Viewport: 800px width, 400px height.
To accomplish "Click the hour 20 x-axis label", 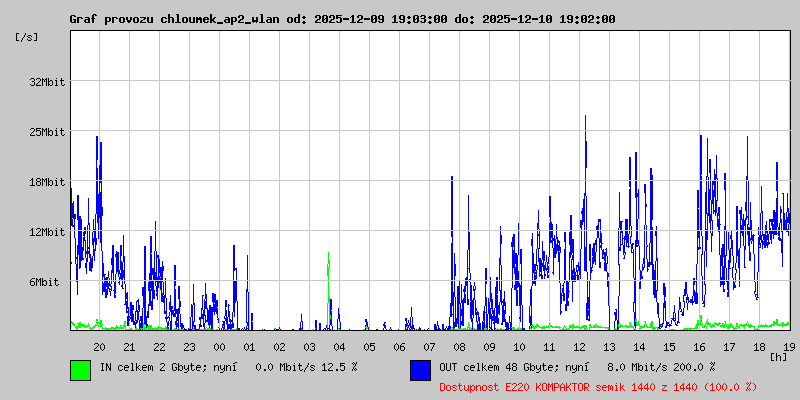I will (x=99, y=347).
